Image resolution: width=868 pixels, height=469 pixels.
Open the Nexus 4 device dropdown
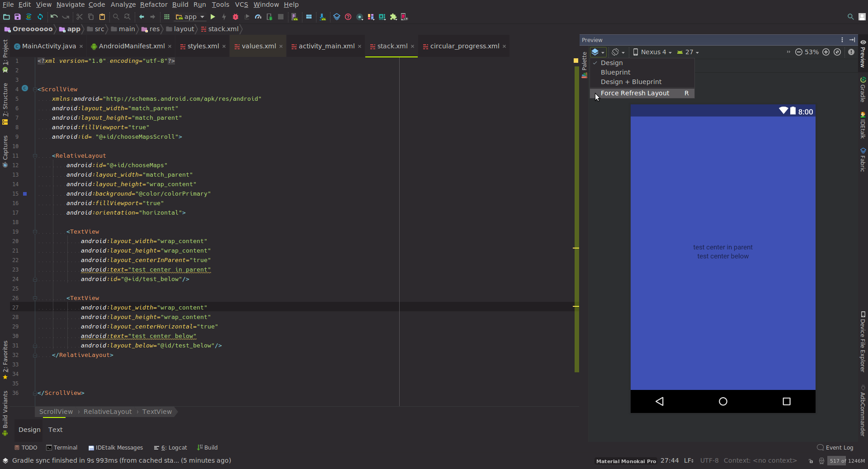[652, 52]
